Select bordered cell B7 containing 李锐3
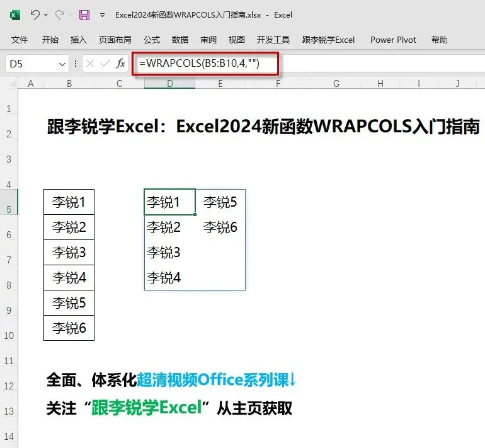 [69, 253]
